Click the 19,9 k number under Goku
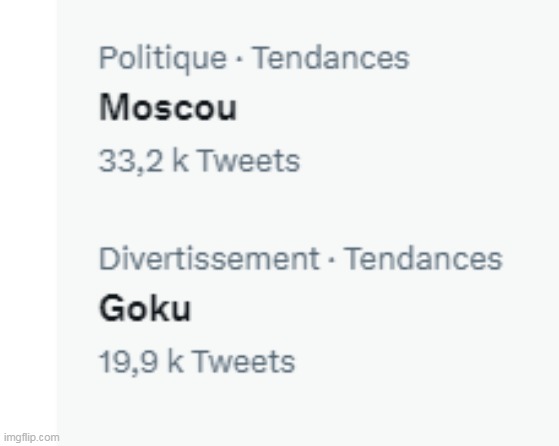The image size is (559, 446). (141, 362)
